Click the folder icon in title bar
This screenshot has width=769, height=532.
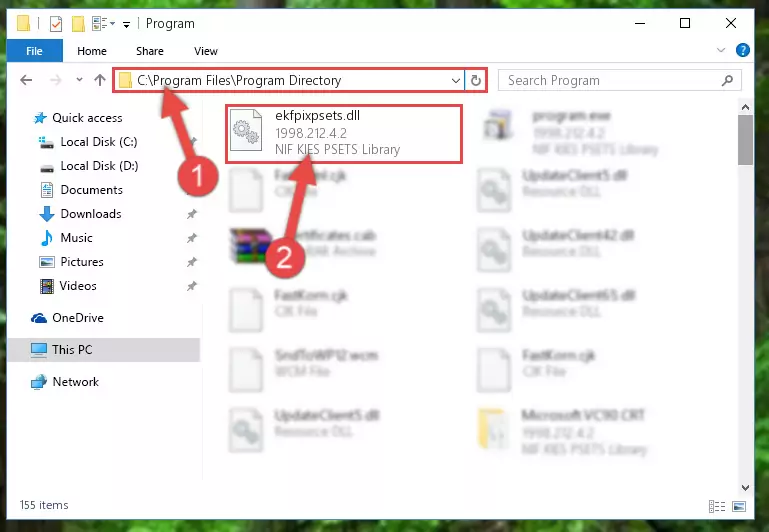[24, 23]
